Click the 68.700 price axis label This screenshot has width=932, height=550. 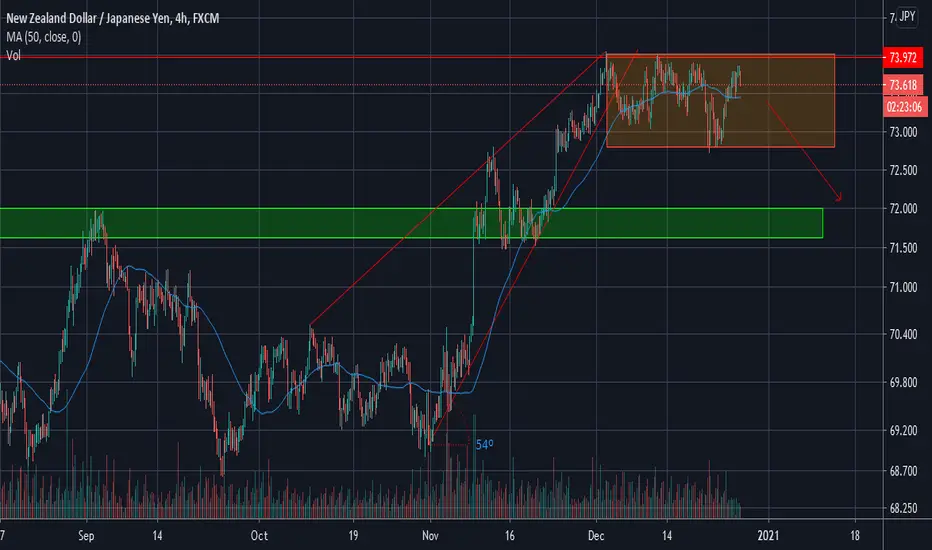point(903,472)
